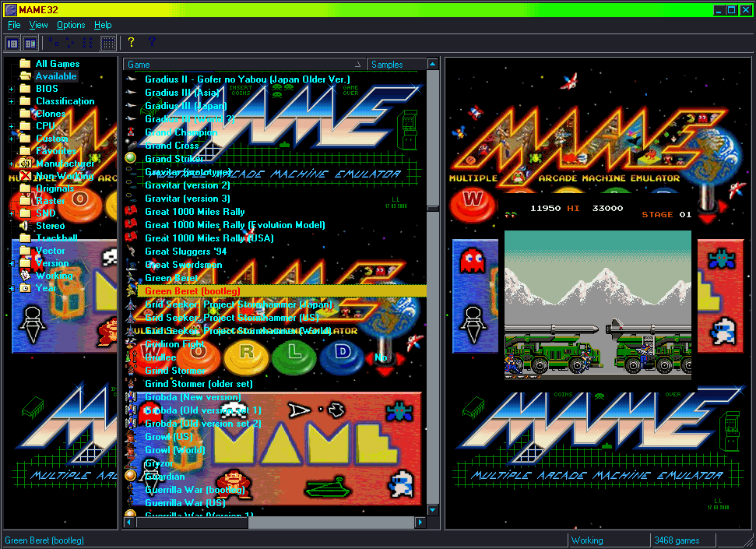This screenshot has height=549, width=756.
Task: Select Gradius II - Gofer no Yabou entry
Action: (248, 79)
